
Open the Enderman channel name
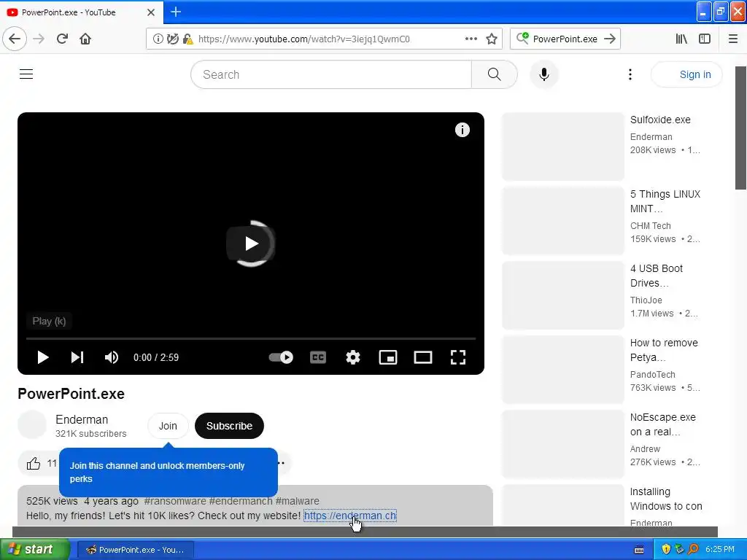82,419
